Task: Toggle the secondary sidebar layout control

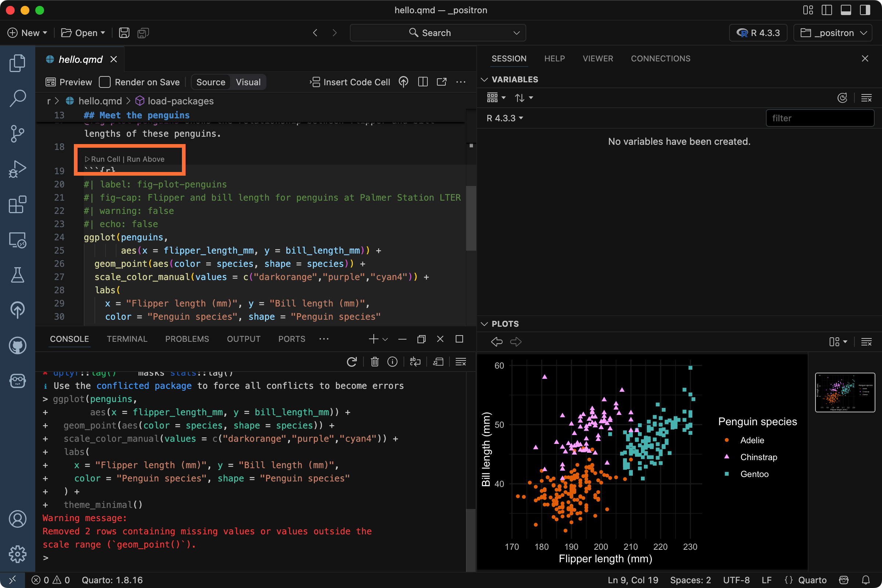Action: (x=865, y=10)
